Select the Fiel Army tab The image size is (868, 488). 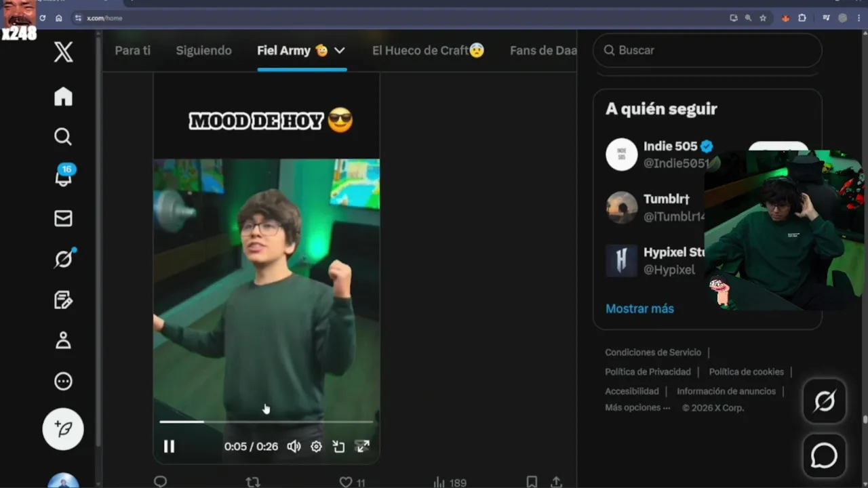pyautogui.click(x=302, y=50)
